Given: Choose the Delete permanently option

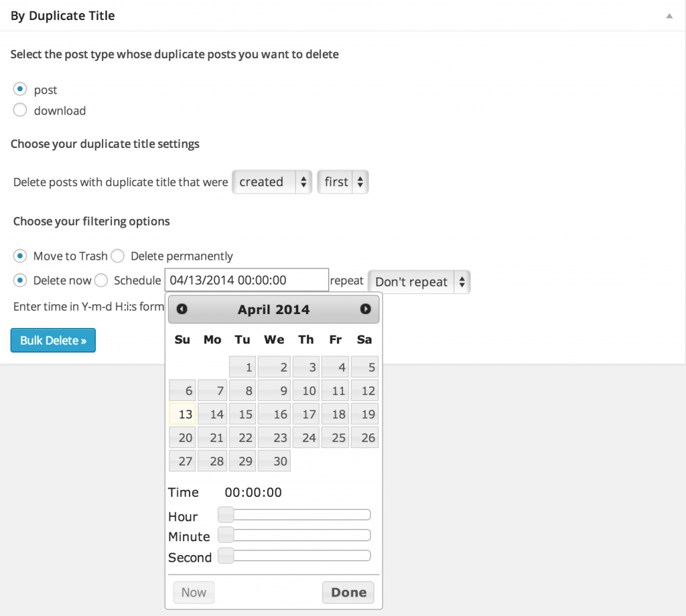Looking at the screenshot, I should [x=117, y=256].
